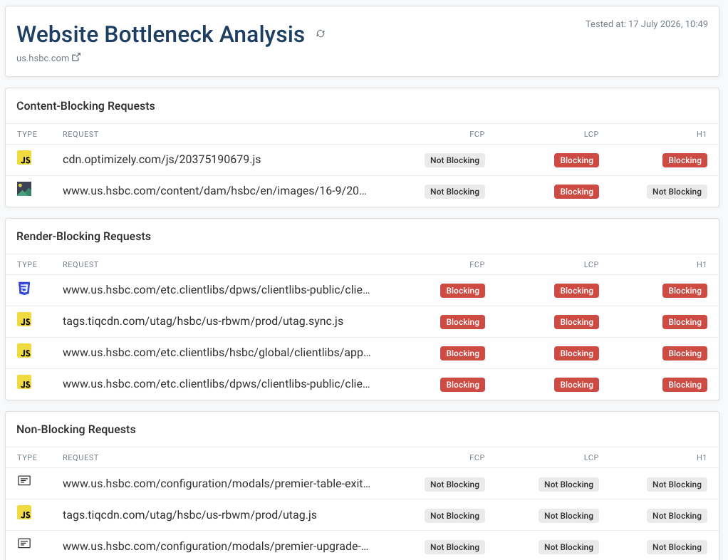Click the JS icon for utag.sync.js row
Screen dimensions: 728x560
[x=24, y=319]
